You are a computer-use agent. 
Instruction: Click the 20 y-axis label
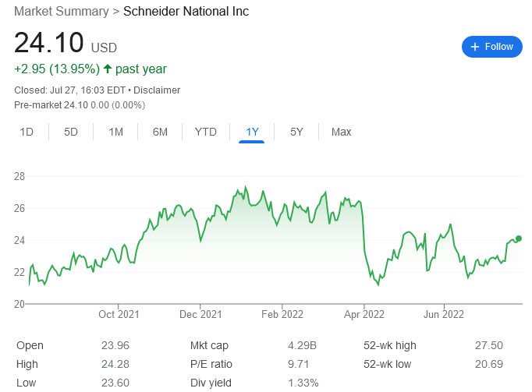20,304
